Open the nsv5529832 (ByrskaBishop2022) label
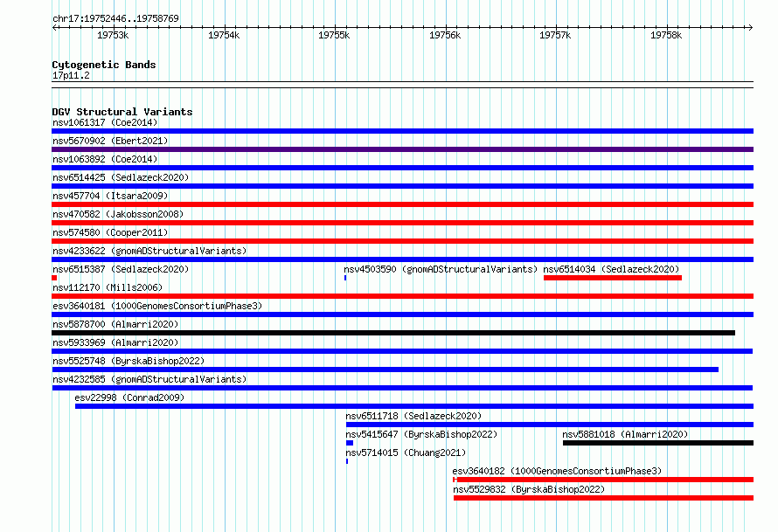The width and height of the screenshot is (778, 532). [x=529, y=489]
